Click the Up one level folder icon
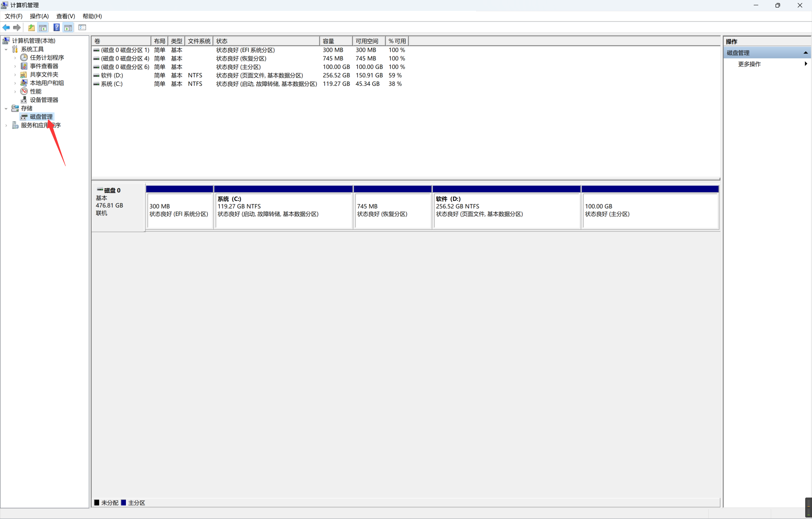 [31, 27]
